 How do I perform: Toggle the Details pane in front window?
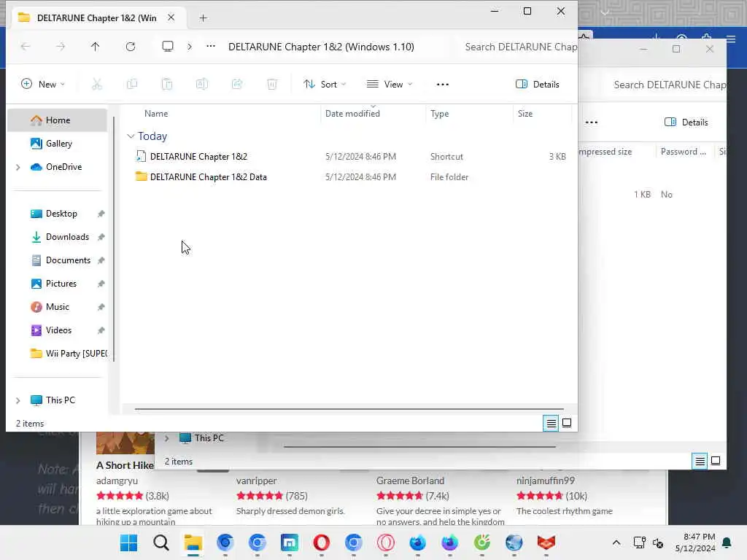538,85
